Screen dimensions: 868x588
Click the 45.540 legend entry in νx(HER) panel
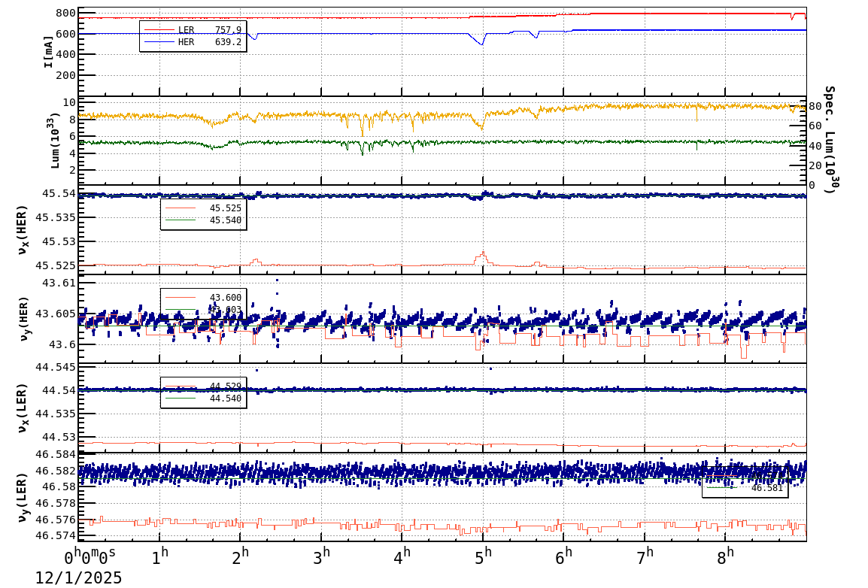point(203,220)
